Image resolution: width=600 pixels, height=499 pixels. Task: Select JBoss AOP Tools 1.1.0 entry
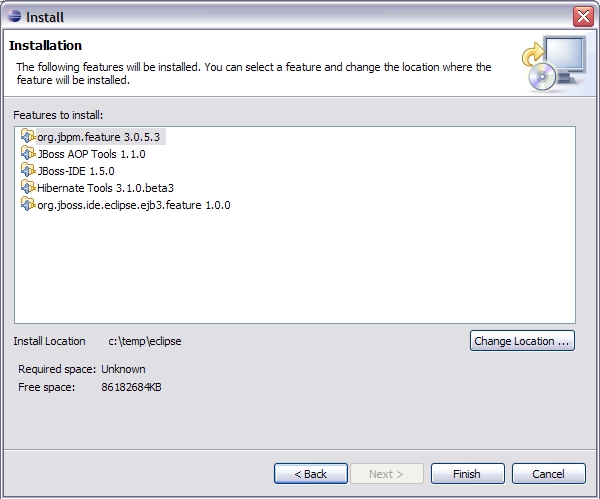click(91, 154)
